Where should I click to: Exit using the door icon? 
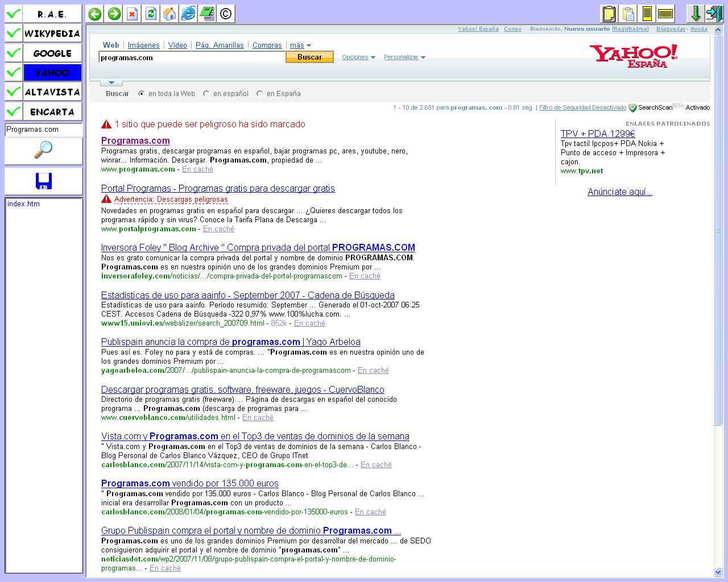click(x=714, y=14)
